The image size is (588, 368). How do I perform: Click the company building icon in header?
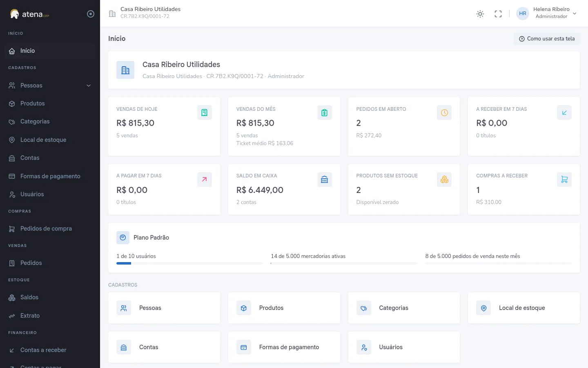point(112,14)
